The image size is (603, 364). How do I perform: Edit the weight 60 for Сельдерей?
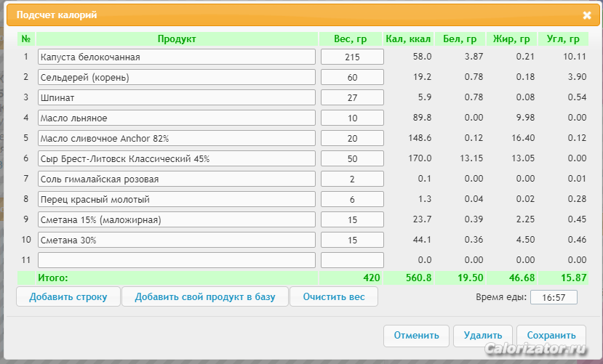(x=352, y=77)
